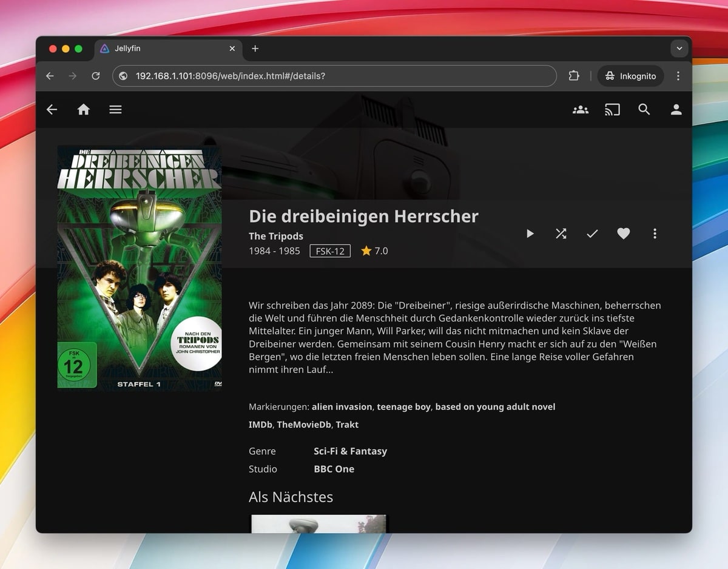
Task: Click the address bar URL field
Action: tap(334, 76)
